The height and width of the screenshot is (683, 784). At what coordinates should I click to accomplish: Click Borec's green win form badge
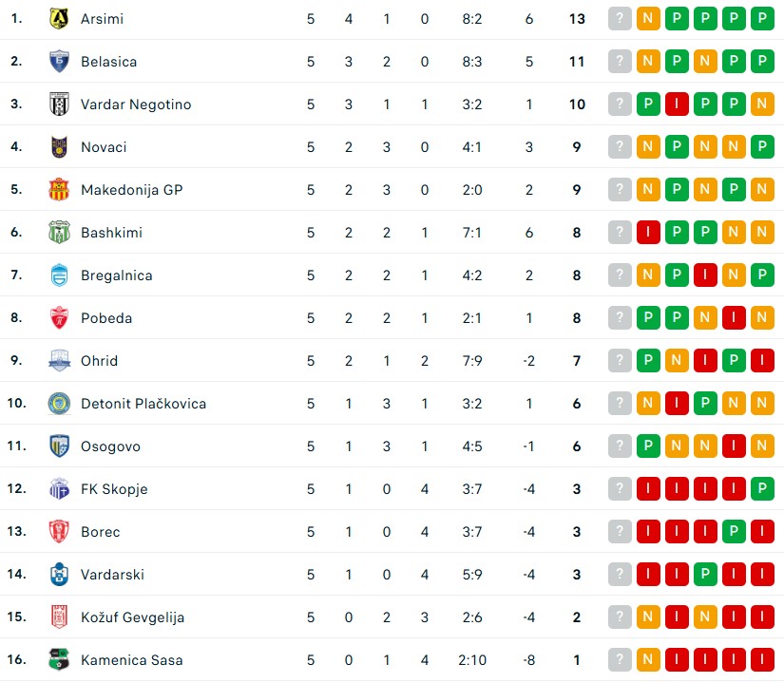[734, 532]
